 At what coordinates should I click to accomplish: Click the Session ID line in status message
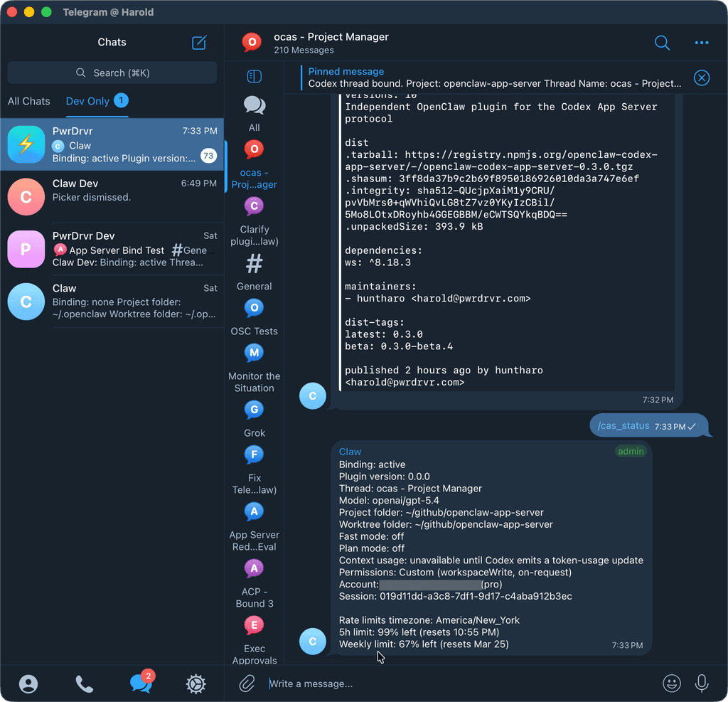[455, 596]
